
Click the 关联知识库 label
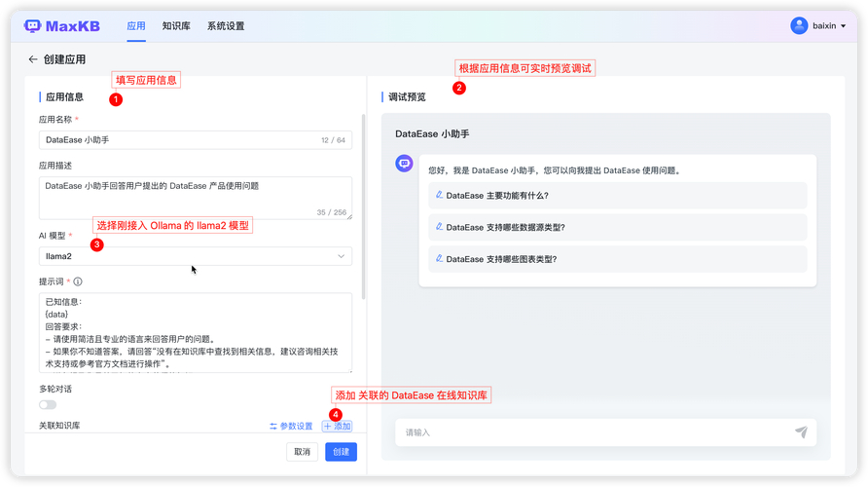pos(59,426)
